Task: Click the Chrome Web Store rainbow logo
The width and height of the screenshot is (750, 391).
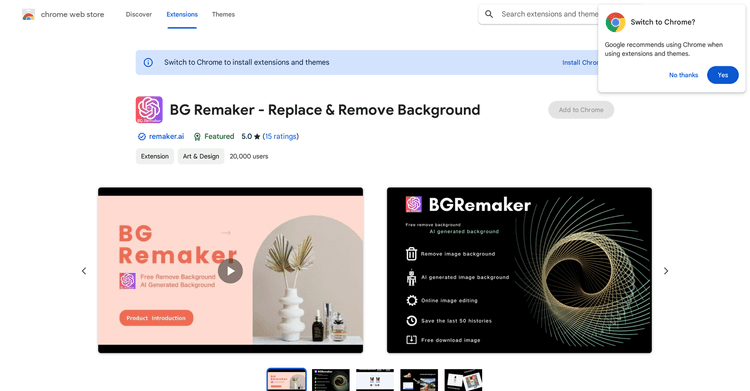Action: click(28, 15)
